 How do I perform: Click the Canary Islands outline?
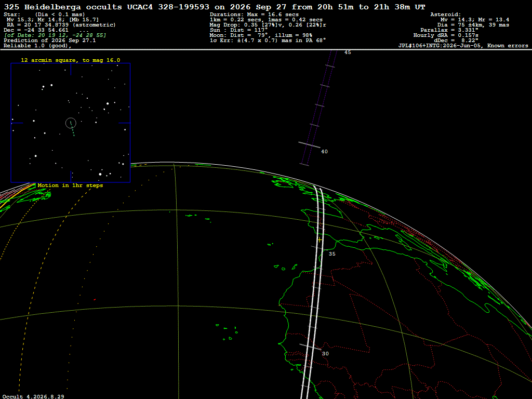point(285,268)
